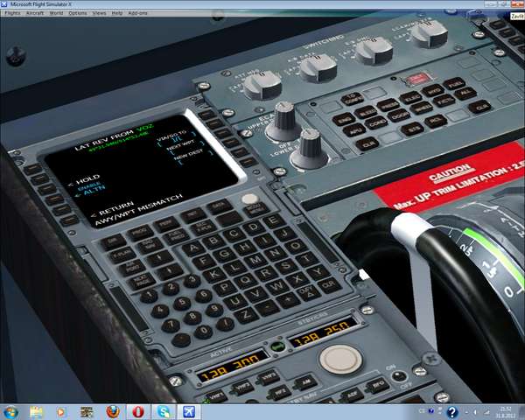The width and height of the screenshot is (525, 420).
Task: Push the number 5 key on MCDU keypad
Action: [182, 302]
